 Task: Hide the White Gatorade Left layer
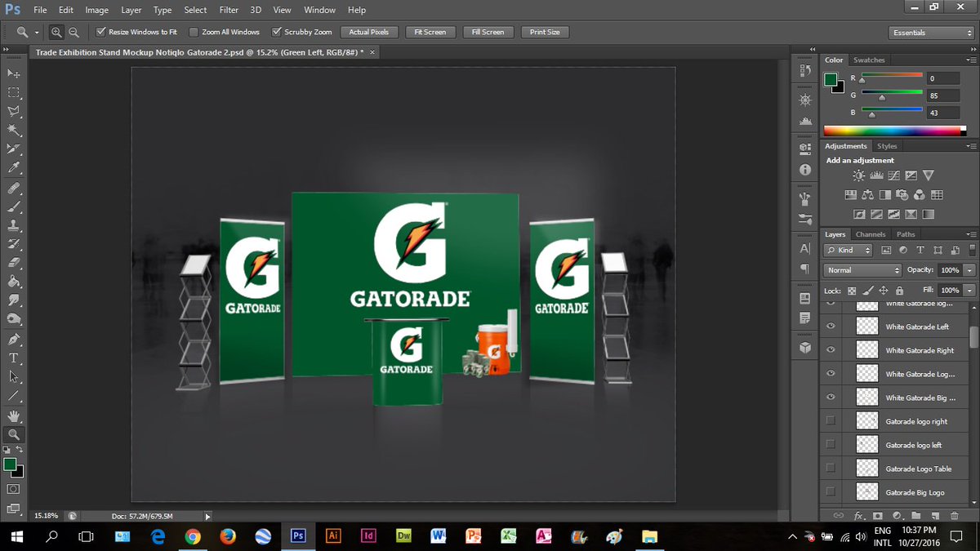[x=831, y=327]
